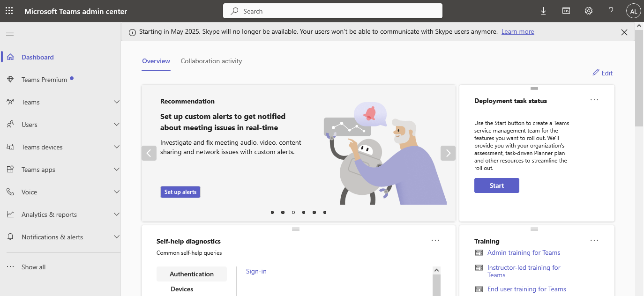This screenshot has height=296, width=644.
Task: Open Admin training for Teams link
Action: [524, 252]
